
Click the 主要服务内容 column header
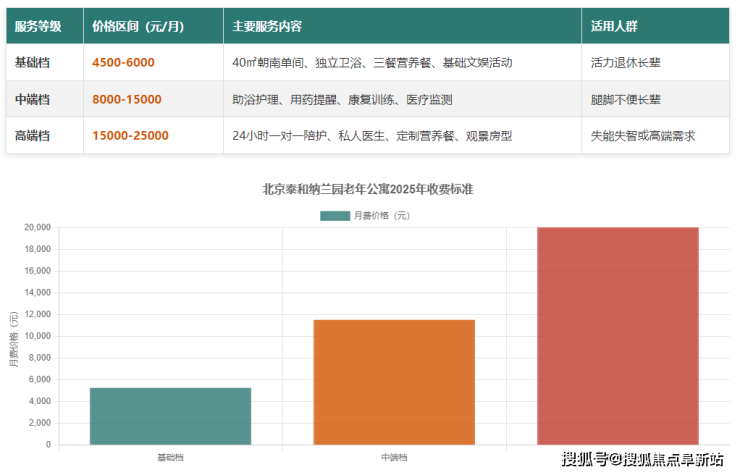(267, 27)
